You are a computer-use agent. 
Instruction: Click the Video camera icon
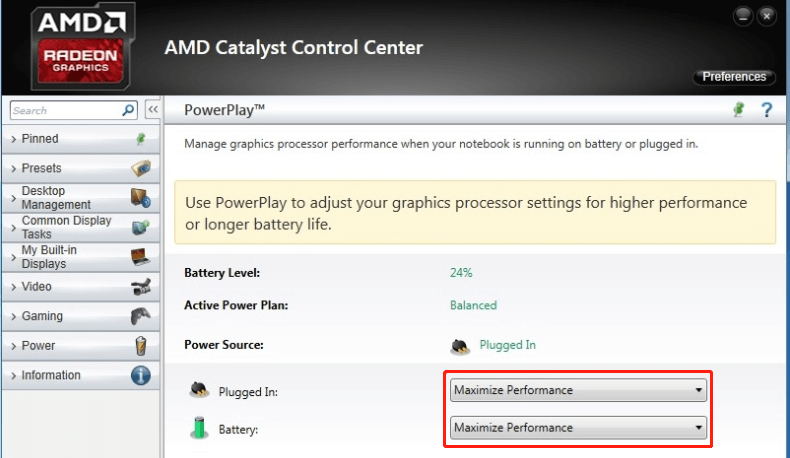click(x=141, y=287)
